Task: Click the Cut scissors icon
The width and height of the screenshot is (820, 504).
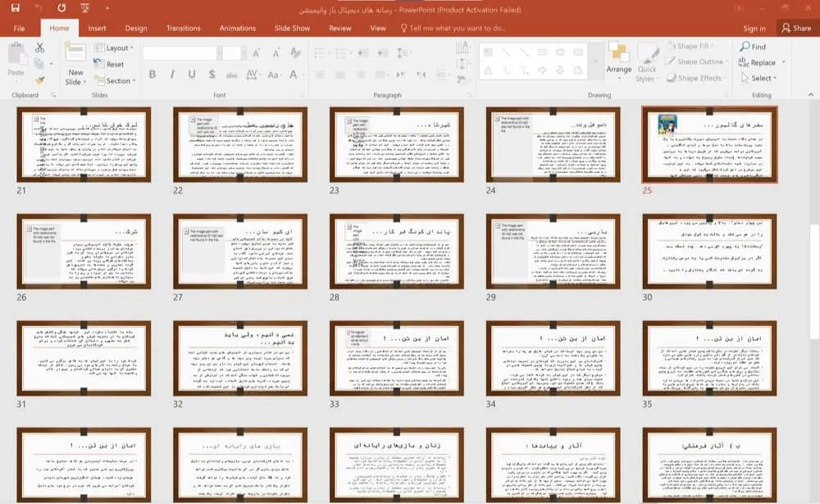Action: point(39,48)
